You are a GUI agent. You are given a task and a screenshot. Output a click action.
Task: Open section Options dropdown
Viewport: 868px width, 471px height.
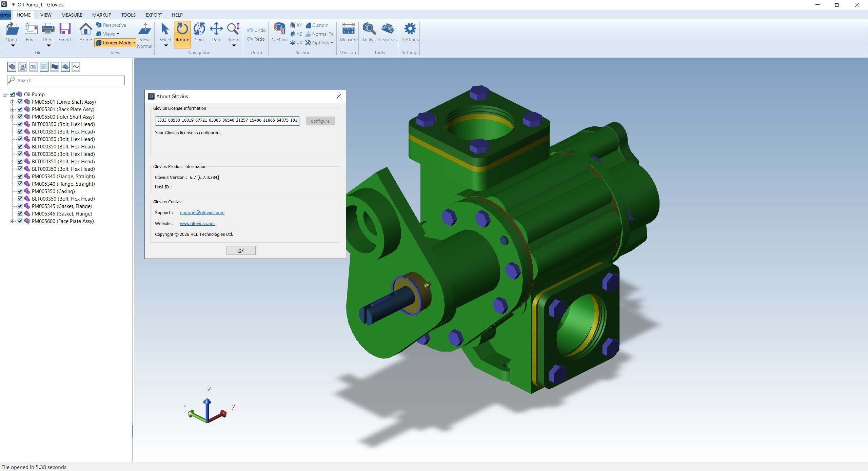pyautogui.click(x=319, y=43)
